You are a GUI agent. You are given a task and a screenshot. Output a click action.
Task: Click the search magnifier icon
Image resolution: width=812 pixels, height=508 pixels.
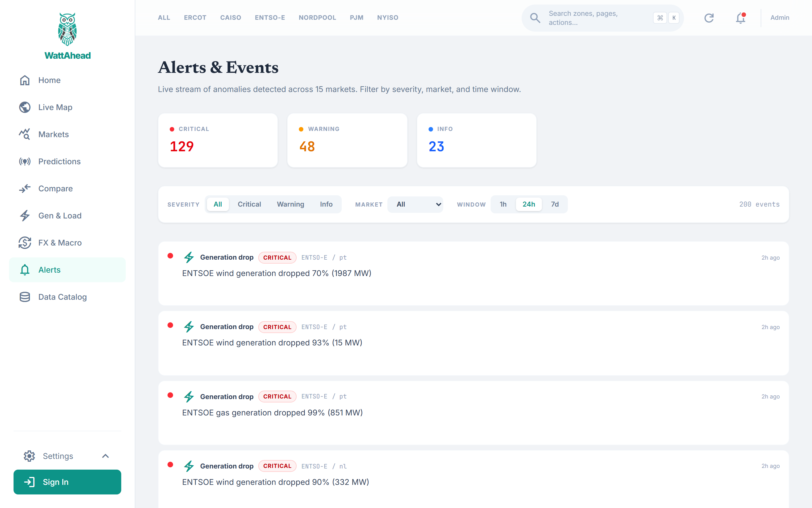tap(535, 18)
